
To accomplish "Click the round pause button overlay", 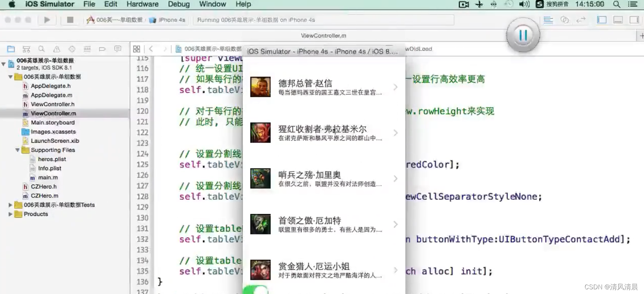I will tap(523, 35).
